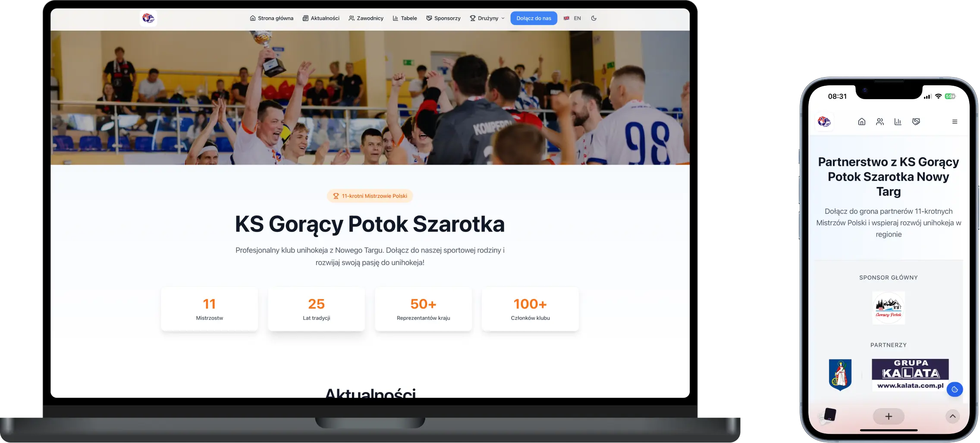Toggle dark mode with the moon icon
This screenshot has height=443, width=980.
594,18
